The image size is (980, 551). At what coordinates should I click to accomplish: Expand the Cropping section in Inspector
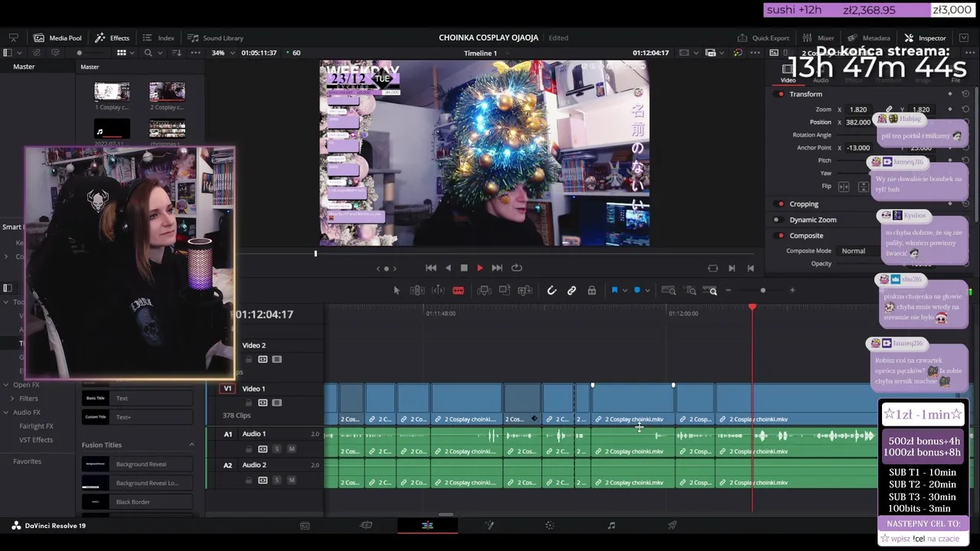point(804,204)
